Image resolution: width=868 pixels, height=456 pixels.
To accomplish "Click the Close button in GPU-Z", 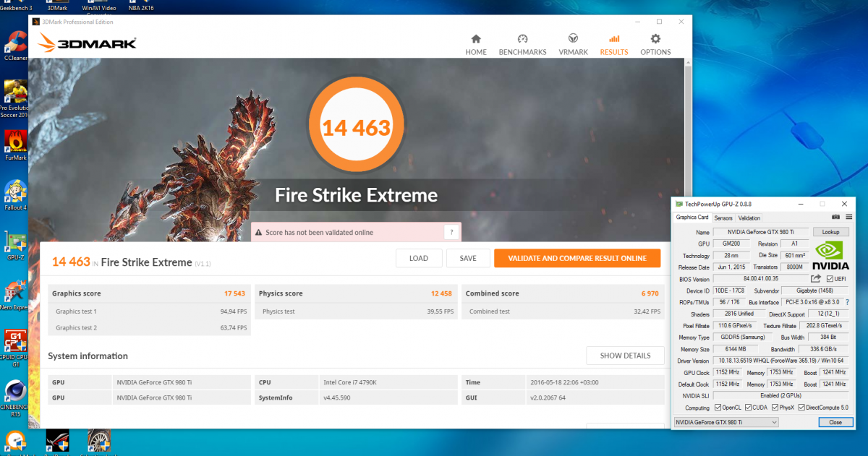I will pos(835,422).
